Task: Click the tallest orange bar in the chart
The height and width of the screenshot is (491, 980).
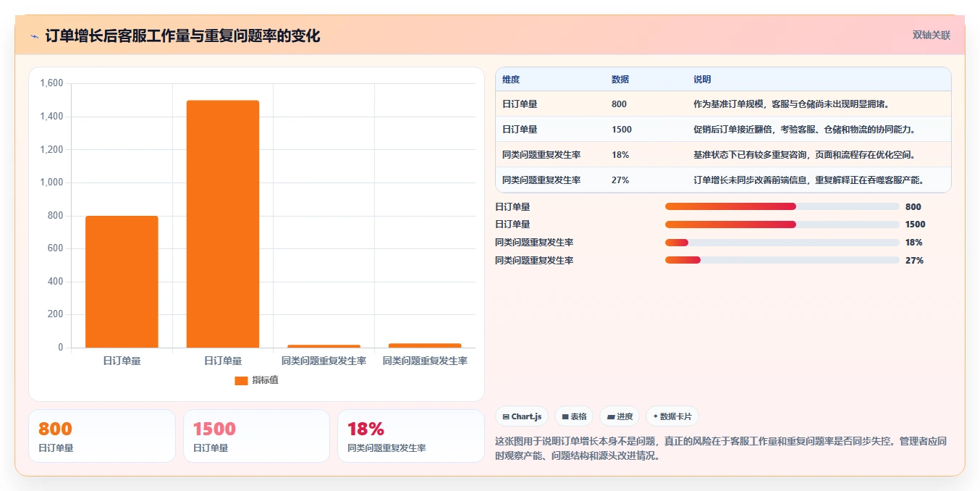Action: 223,224
